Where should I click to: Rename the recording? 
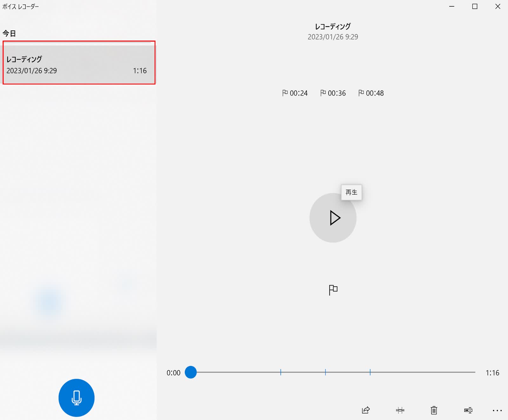click(468, 410)
